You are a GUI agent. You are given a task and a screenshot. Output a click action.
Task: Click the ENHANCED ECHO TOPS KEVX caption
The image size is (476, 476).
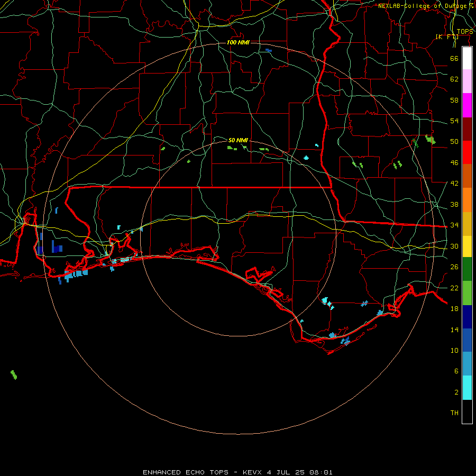pyautogui.click(x=237, y=472)
